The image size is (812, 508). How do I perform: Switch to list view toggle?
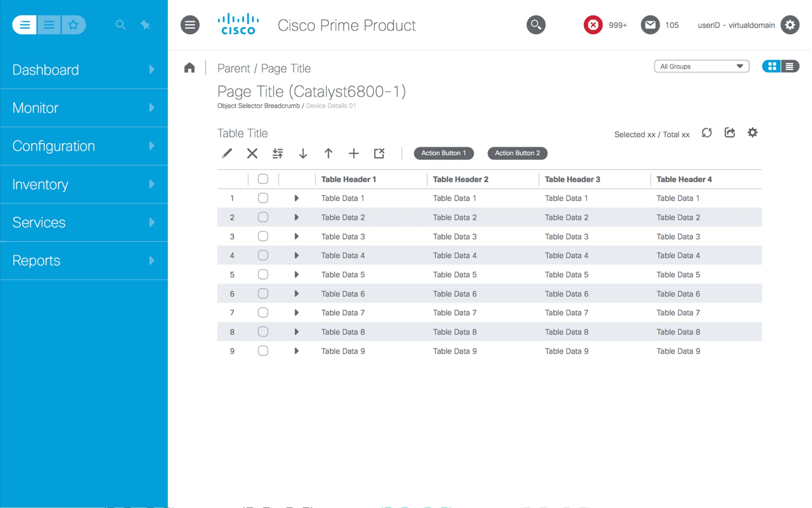790,66
